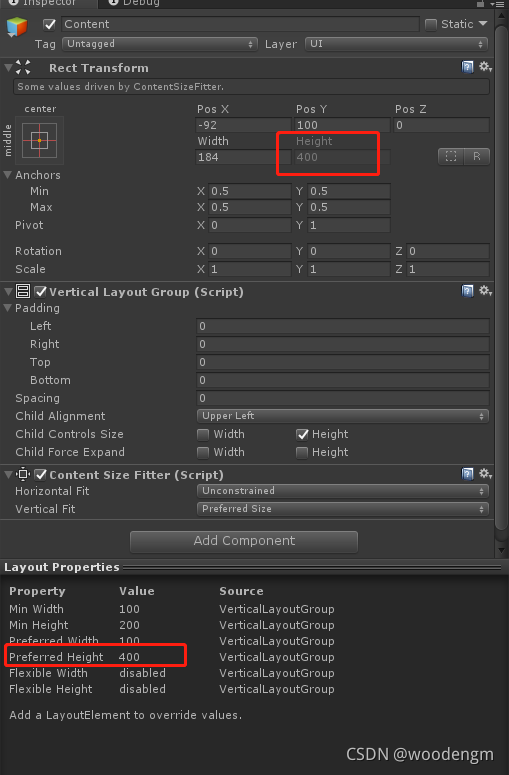
Task: Click the Content Size Fitter script icon
Action: [x=23, y=474]
